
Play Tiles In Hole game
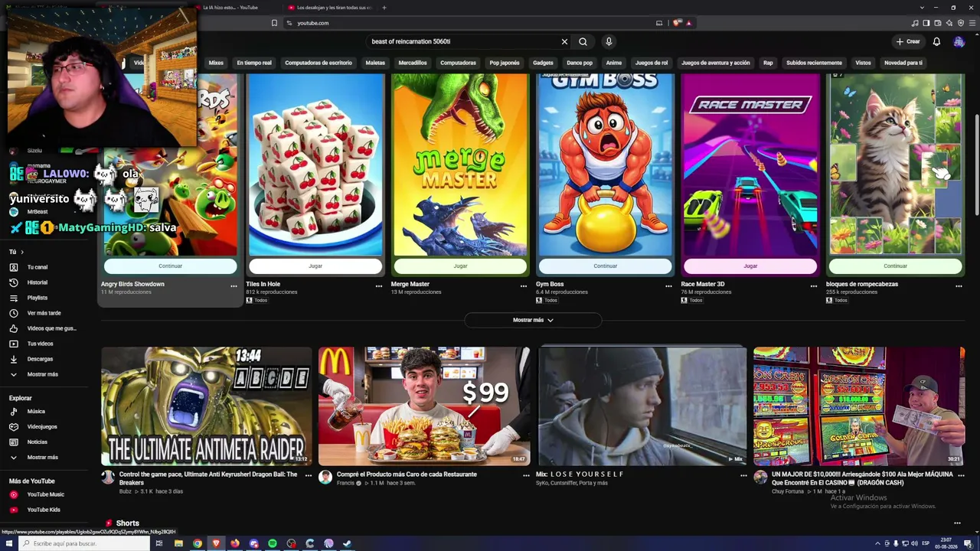[x=315, y=266]
